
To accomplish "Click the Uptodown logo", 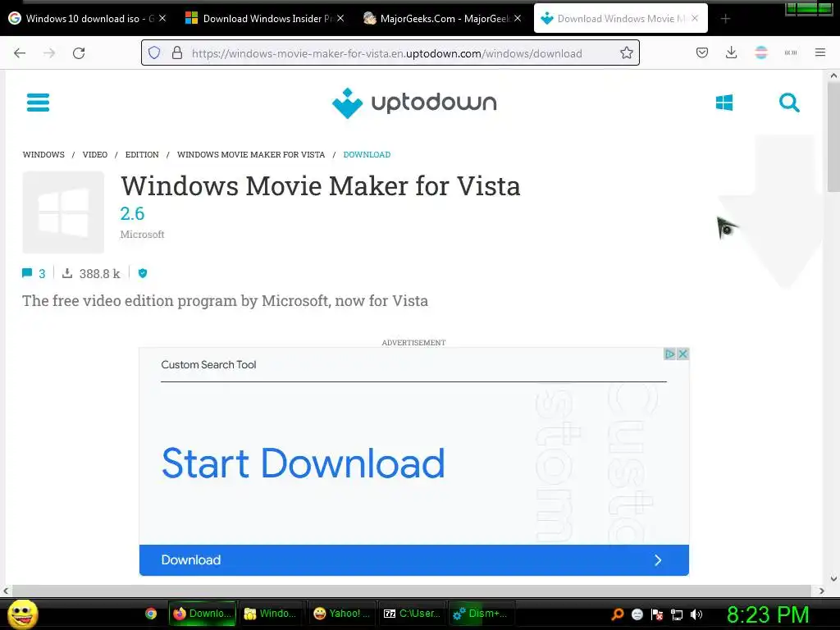I will tap(414, 103).
